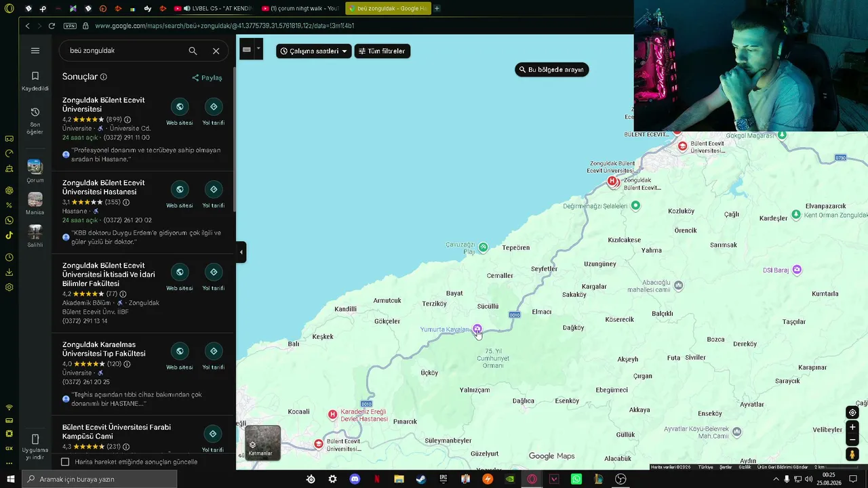Click the Windows Start button
Image resolution: width=868 pixels, height=488 pixels.
click(x=9, y=479)
